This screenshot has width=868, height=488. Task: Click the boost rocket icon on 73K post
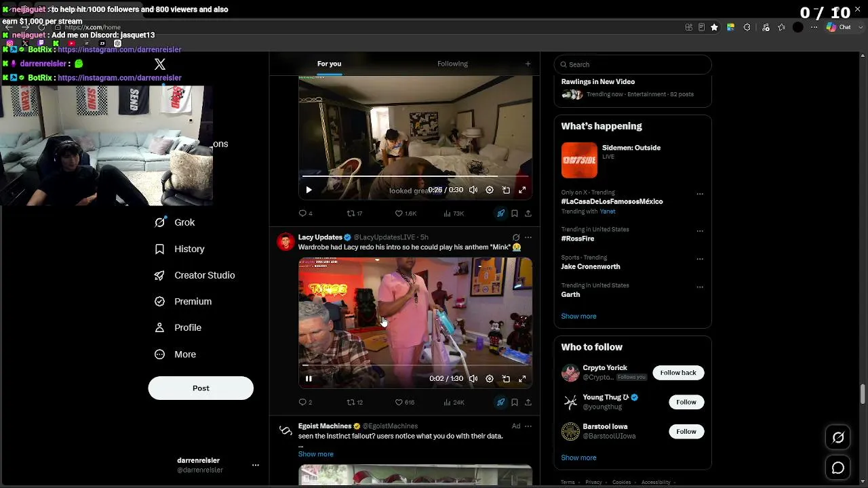[x=500, y=213]
